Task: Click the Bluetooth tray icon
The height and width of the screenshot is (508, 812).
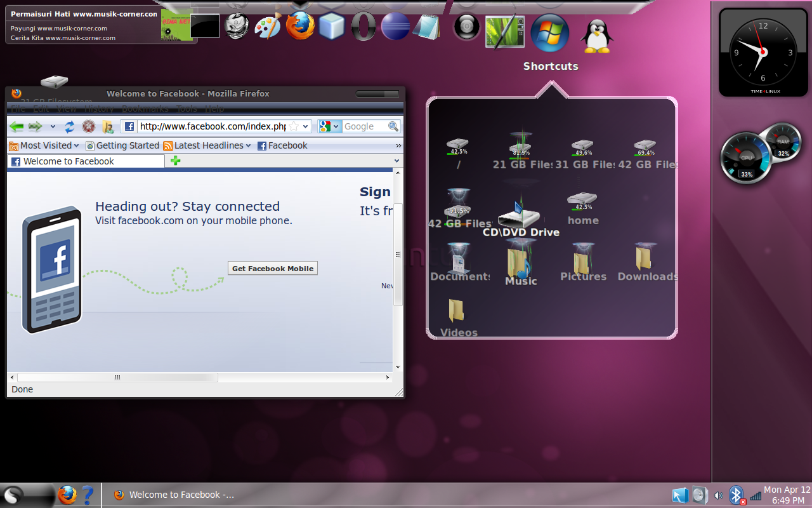Action: [x=737, y=495]
